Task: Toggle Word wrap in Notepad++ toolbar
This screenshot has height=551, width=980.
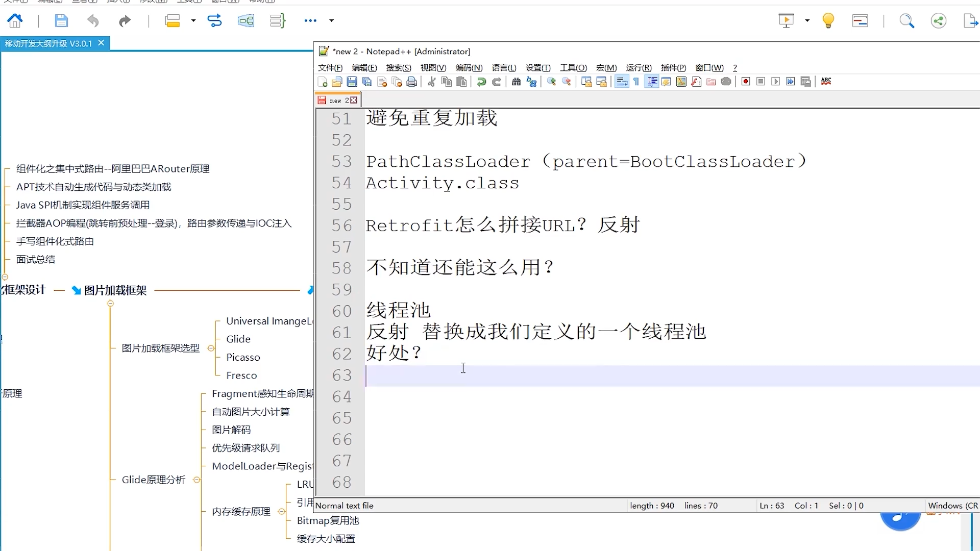Action: pos(621,82)
